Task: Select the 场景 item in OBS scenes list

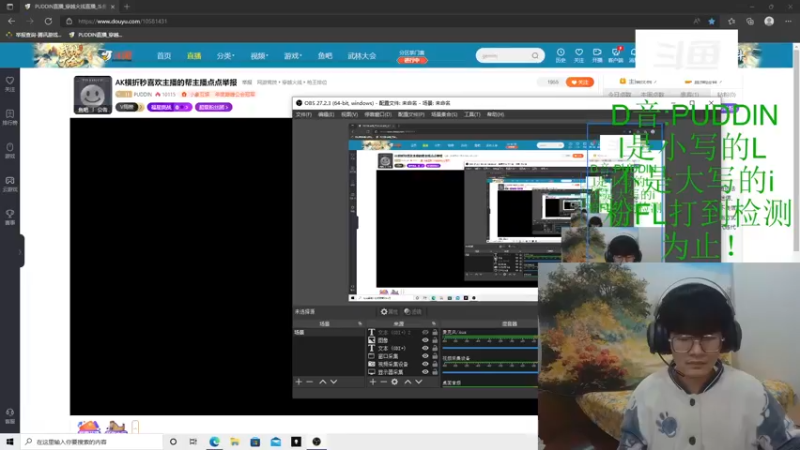Action: (x=329, y=332)
